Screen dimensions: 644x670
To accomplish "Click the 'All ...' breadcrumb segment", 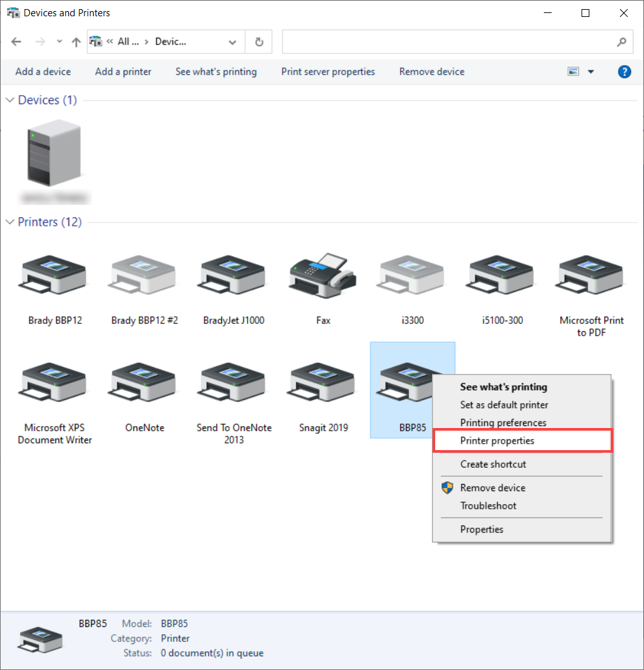I will click(128, 42).
